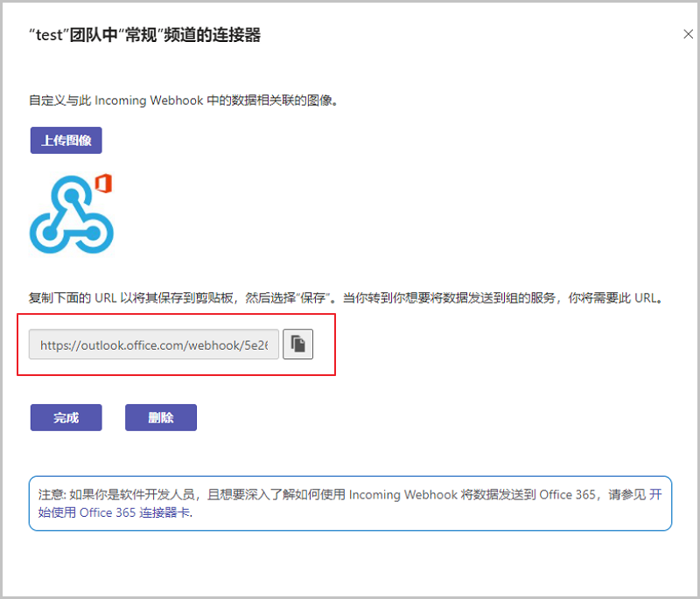Click the red Office badge on the logo

tap(103, 184)
